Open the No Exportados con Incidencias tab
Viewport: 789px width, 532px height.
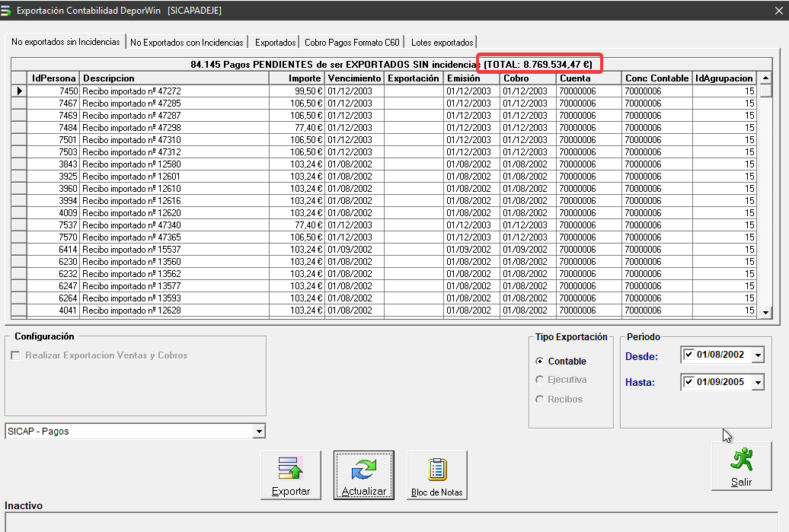pos(187,43)
